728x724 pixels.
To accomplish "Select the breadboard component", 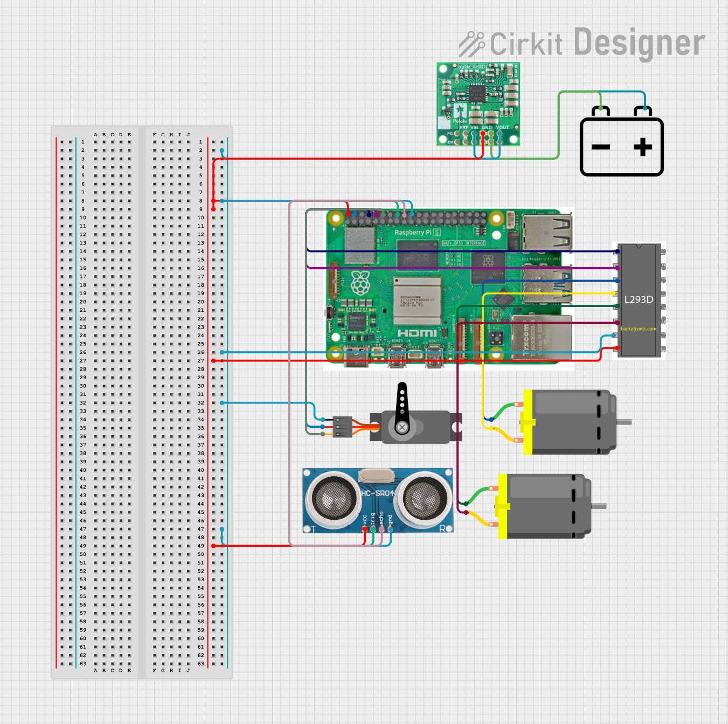I will [142, 402].
